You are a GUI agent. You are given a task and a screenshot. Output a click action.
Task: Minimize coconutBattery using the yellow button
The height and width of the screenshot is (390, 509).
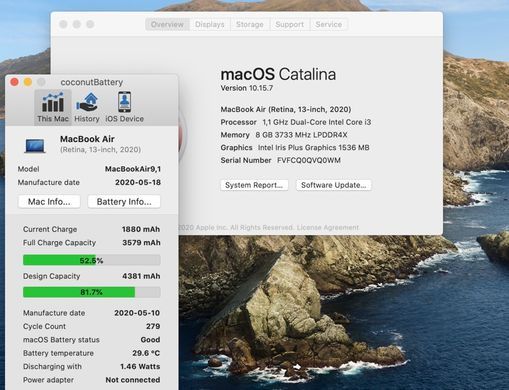(28, 82)
